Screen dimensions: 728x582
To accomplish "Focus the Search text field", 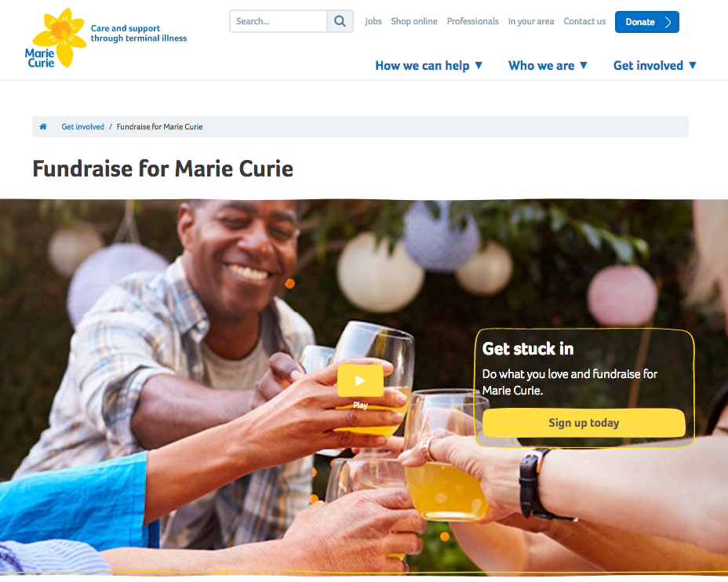I will (278, 21).
